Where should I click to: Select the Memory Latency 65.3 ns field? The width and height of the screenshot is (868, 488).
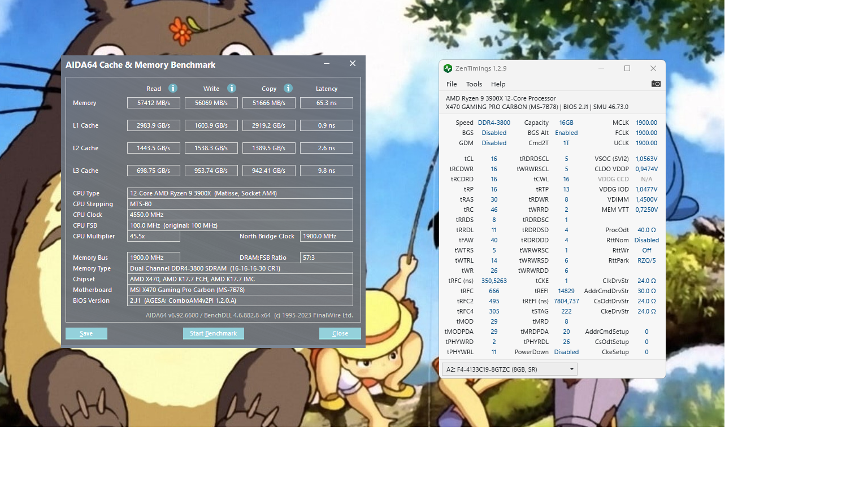(327, 103)
